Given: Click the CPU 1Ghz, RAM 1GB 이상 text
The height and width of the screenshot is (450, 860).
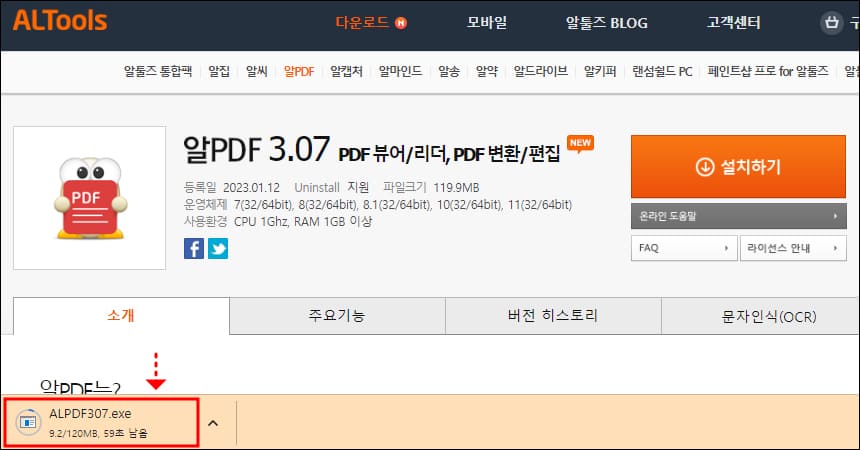Looking at the screenshot, I should click(303, 222).
